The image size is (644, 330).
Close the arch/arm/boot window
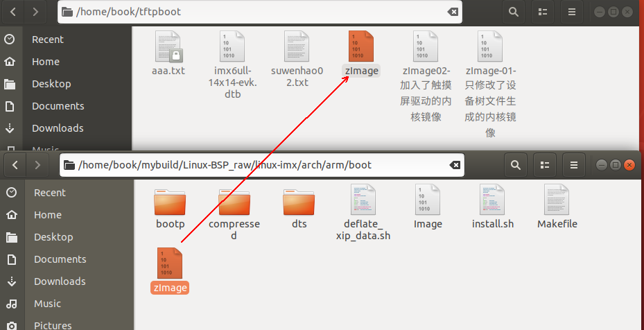click(629, 165)
